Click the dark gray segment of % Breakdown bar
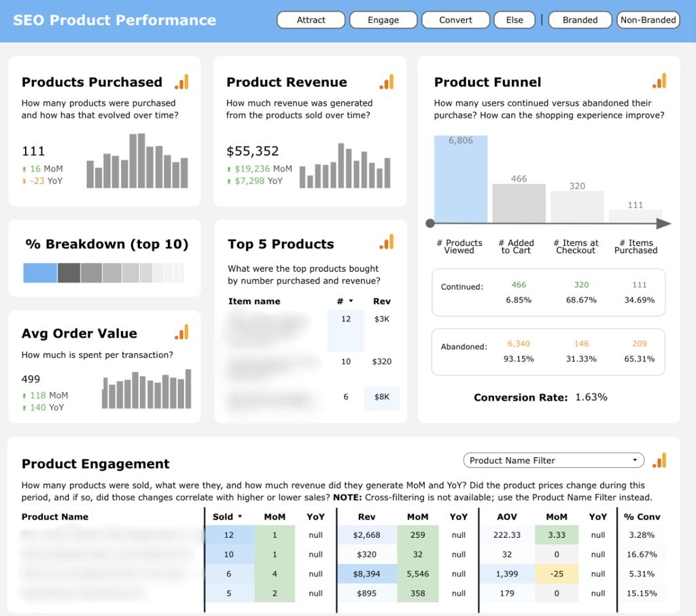 pyautogui.click(x=69, y=273)
